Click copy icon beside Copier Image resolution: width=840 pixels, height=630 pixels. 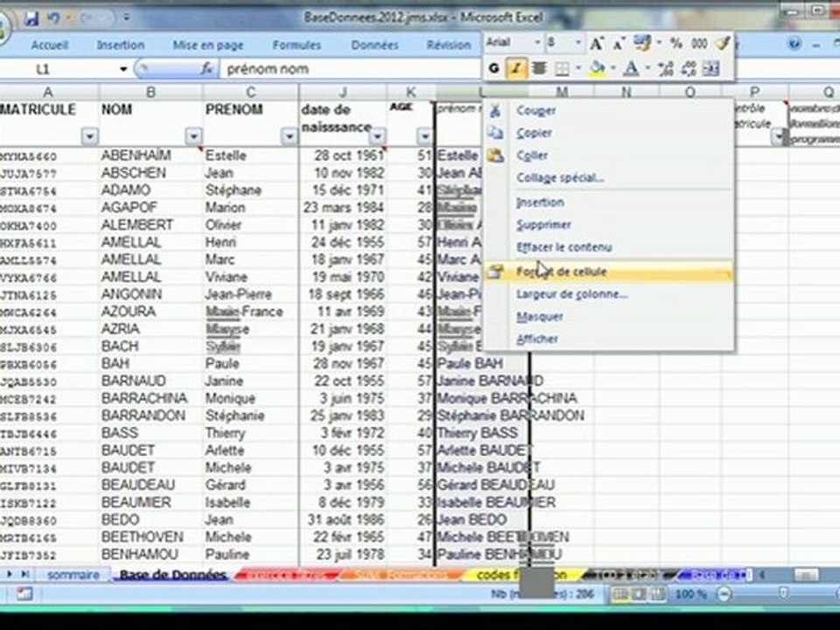click(495, 133)
